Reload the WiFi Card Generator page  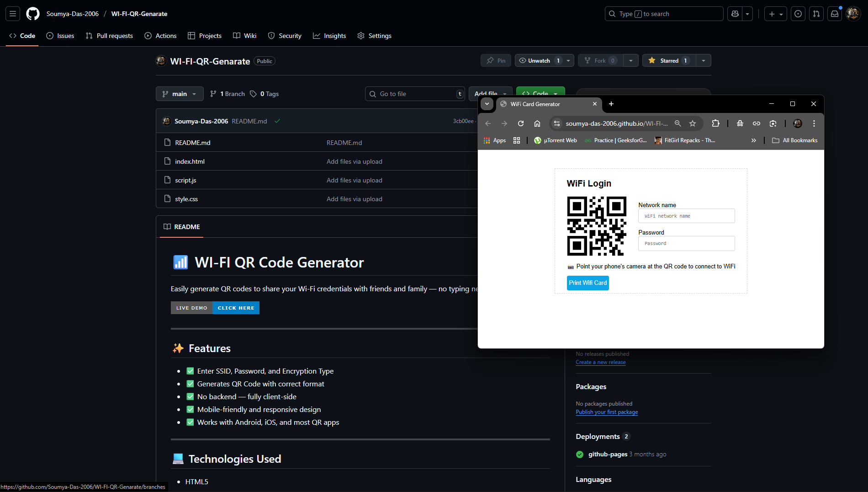[521, 123]
